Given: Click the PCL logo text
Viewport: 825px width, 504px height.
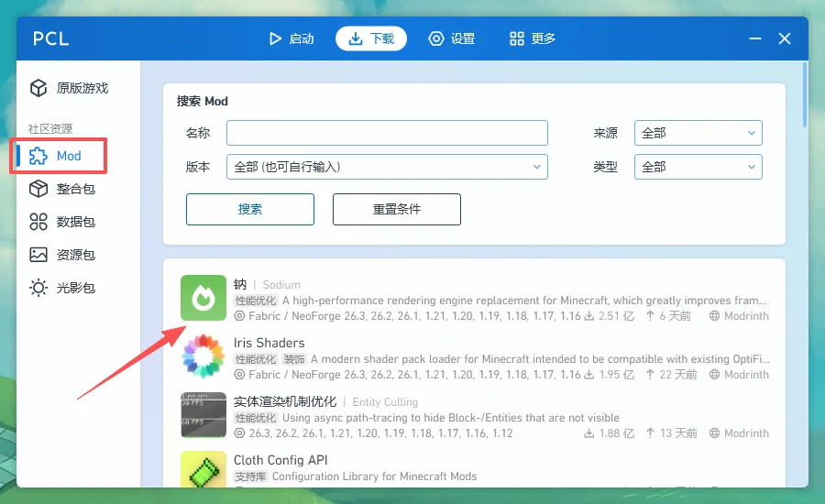Looking at the screenshot, I should click(50, 38).
